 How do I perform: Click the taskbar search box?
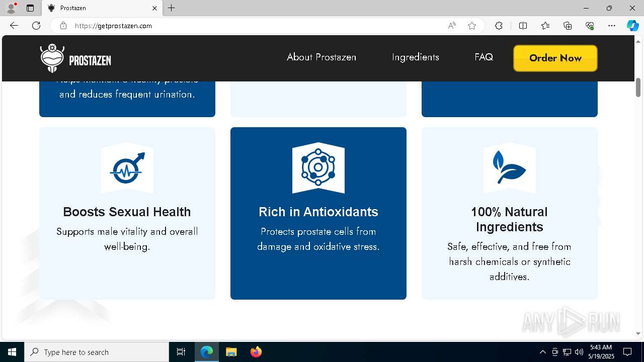coord(97,352)
